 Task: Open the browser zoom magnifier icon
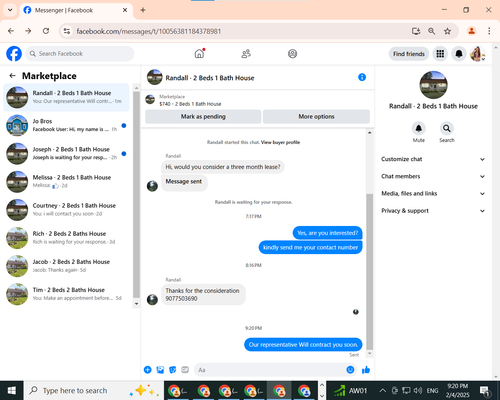[432, 31]
